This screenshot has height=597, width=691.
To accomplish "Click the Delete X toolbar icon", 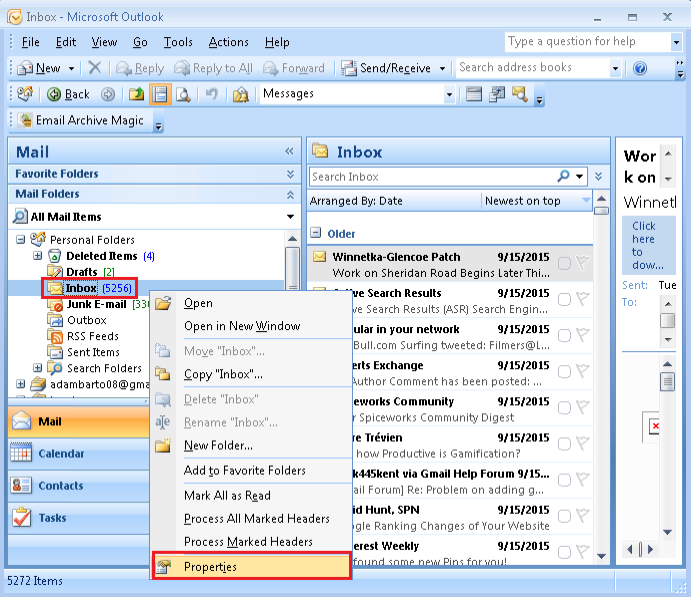I will [94, 68].
